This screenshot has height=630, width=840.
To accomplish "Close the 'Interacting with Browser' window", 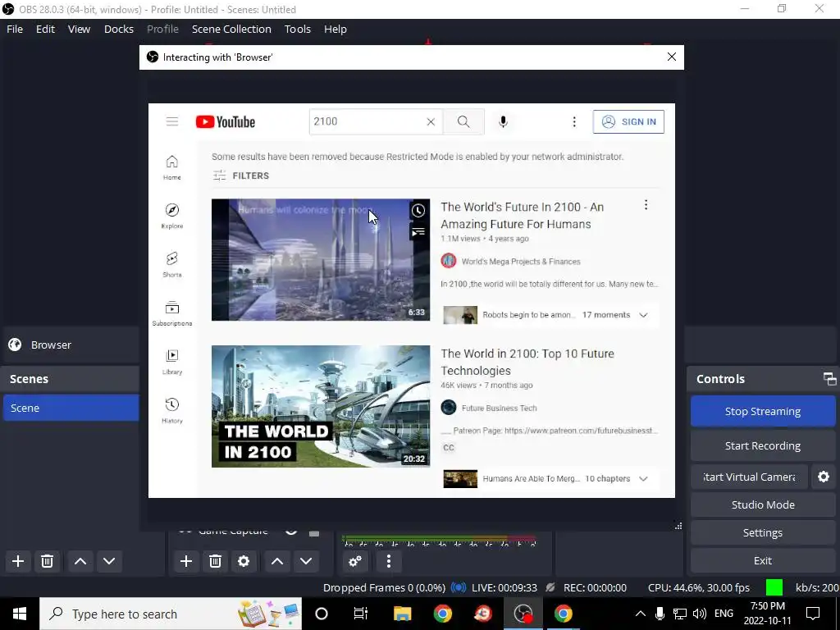I will click(x=672, y=57).
